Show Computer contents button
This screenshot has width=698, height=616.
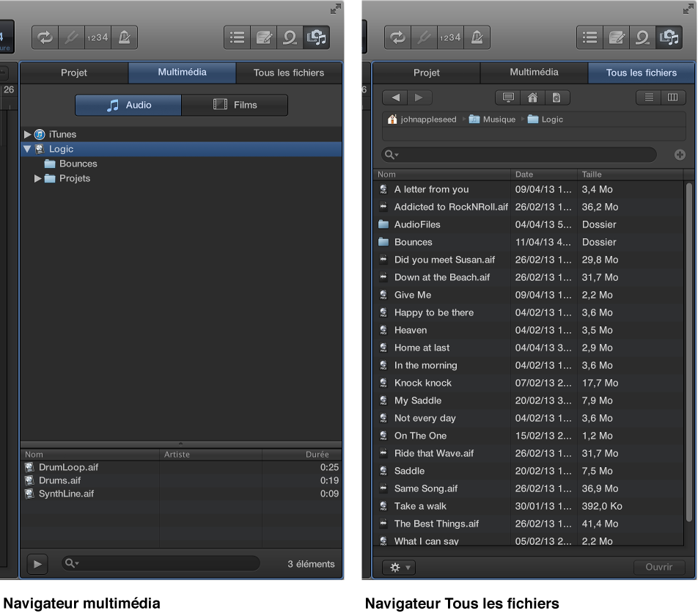tap(508, 98)
